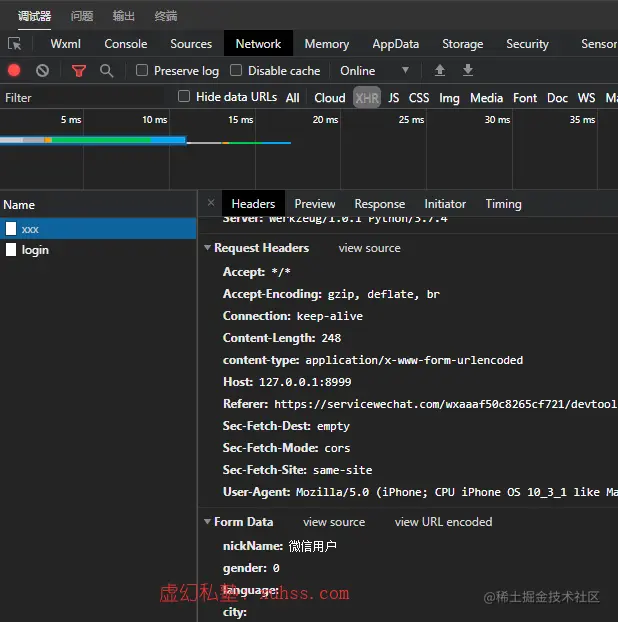Viewport: 618px width, 622px height.
Task: Select the Network panel tab
Action: coord(258,44)
